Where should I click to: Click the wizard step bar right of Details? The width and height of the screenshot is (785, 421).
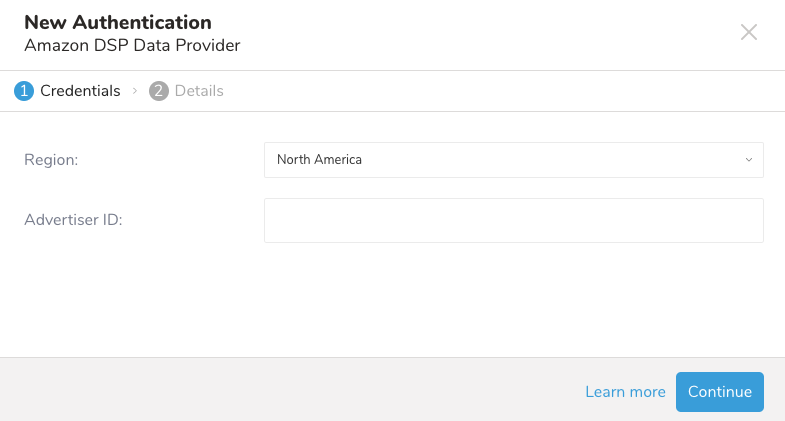pos(500,91)
